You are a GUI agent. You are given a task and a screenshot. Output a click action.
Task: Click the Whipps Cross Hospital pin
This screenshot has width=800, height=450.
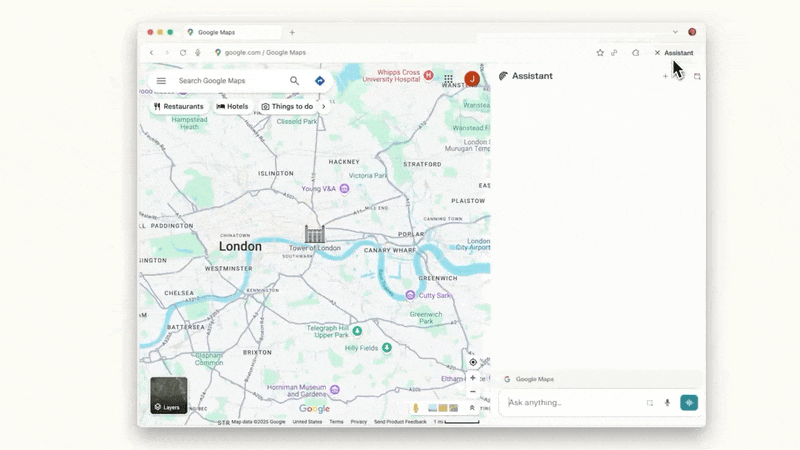click(x=429, y=76)
